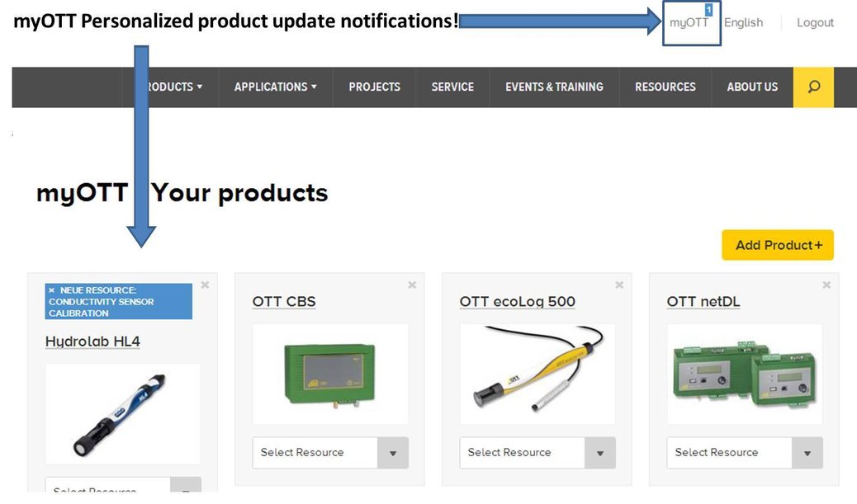
Task: Click the yellow search magnifier icon
Action: point(813,87)
